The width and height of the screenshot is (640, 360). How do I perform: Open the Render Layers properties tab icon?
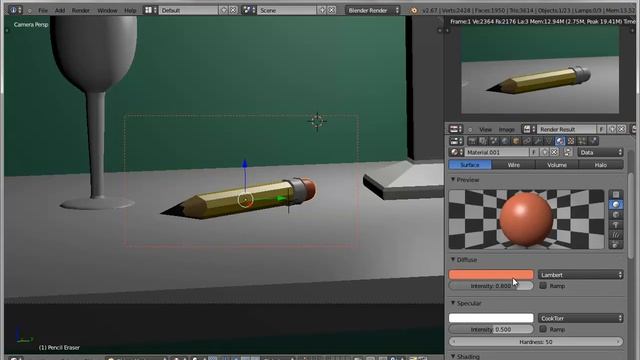point(483,141)
